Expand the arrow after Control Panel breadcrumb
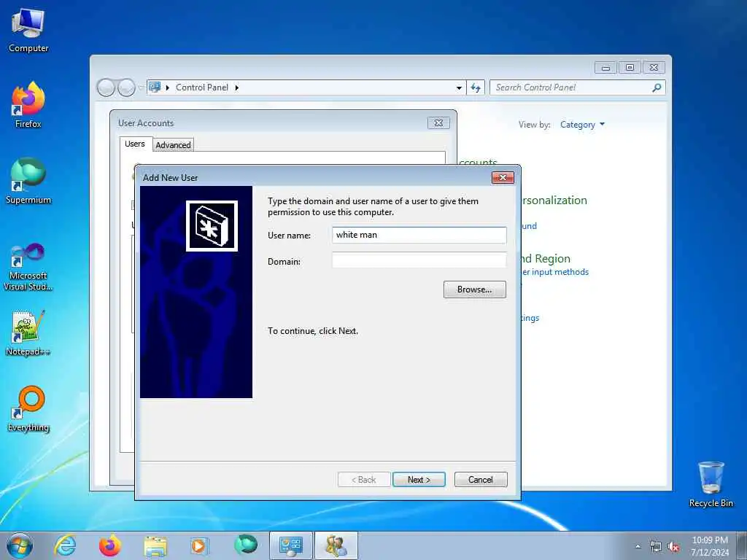 tap(237, 87)
